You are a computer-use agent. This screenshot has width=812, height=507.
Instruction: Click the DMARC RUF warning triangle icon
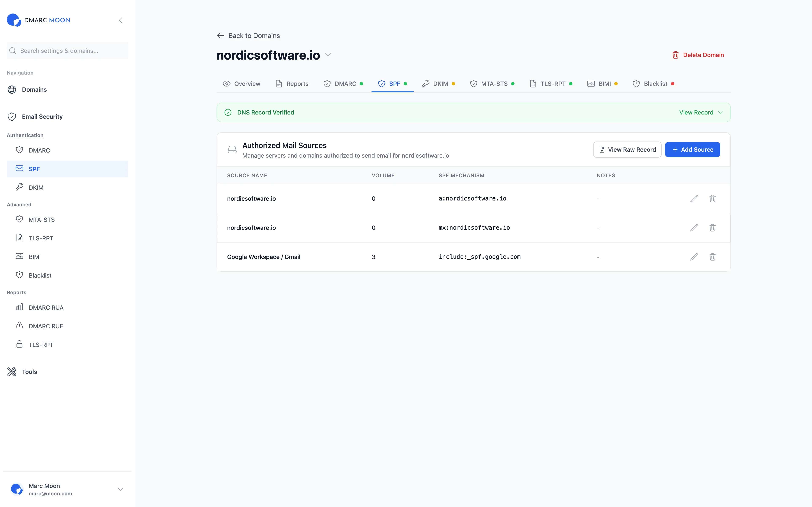(19, 326)
